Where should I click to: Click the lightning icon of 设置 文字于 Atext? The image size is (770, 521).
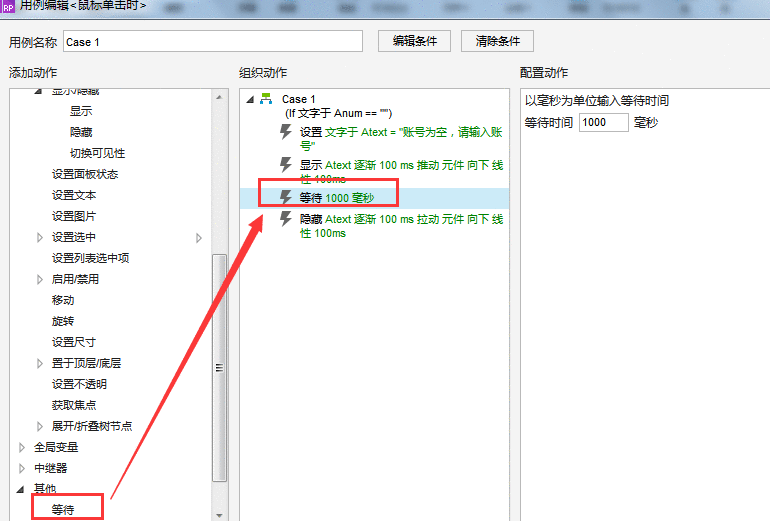[x=286, y=132]
